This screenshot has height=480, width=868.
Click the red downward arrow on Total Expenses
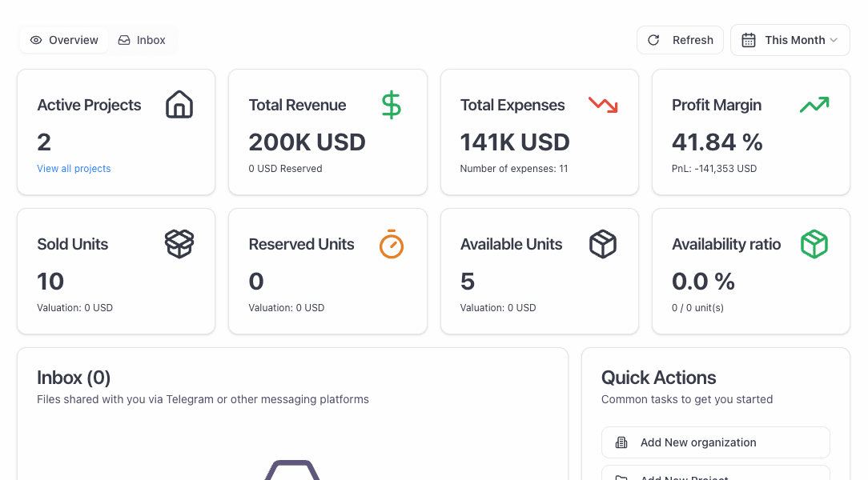click(602, 104)
